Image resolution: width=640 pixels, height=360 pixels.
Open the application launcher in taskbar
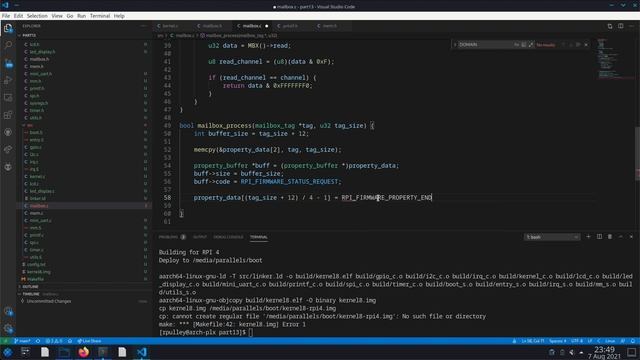click(x=7, y=352)
